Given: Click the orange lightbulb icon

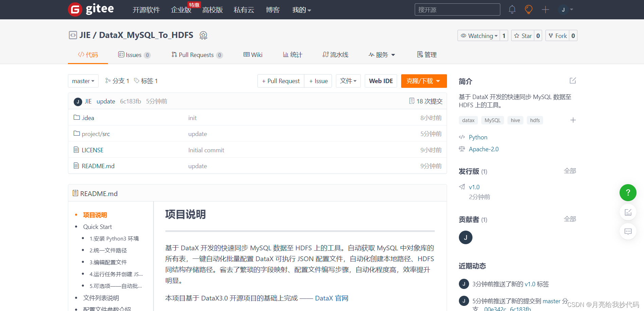Looking at the screenshot, I should pyautogui.click(x=529, y=9).
